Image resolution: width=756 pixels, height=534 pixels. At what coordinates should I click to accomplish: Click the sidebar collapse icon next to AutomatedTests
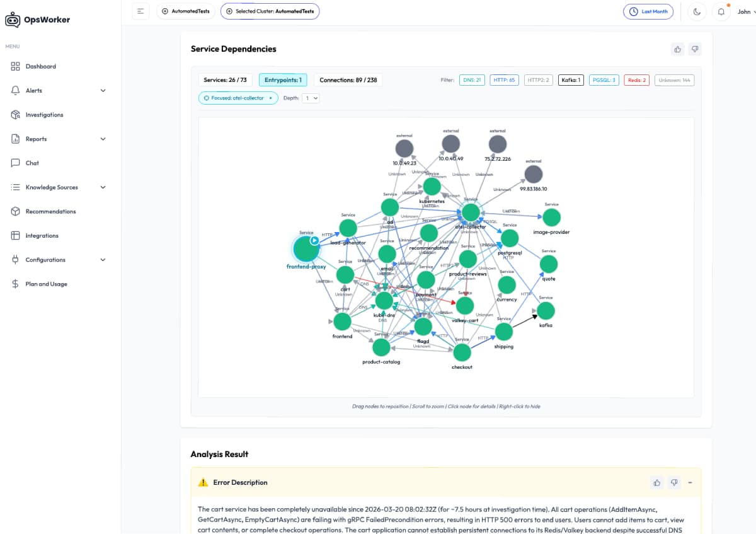[x=140, y=11]
